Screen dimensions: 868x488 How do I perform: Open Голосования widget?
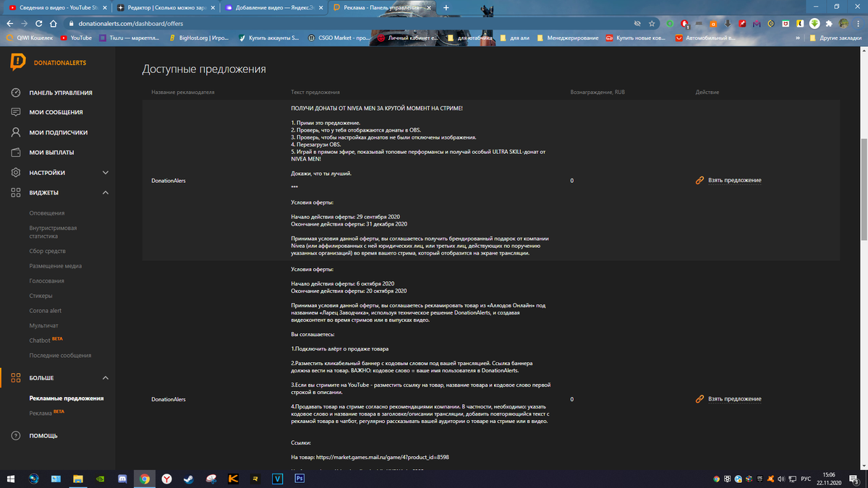click(x=47, y=281)
